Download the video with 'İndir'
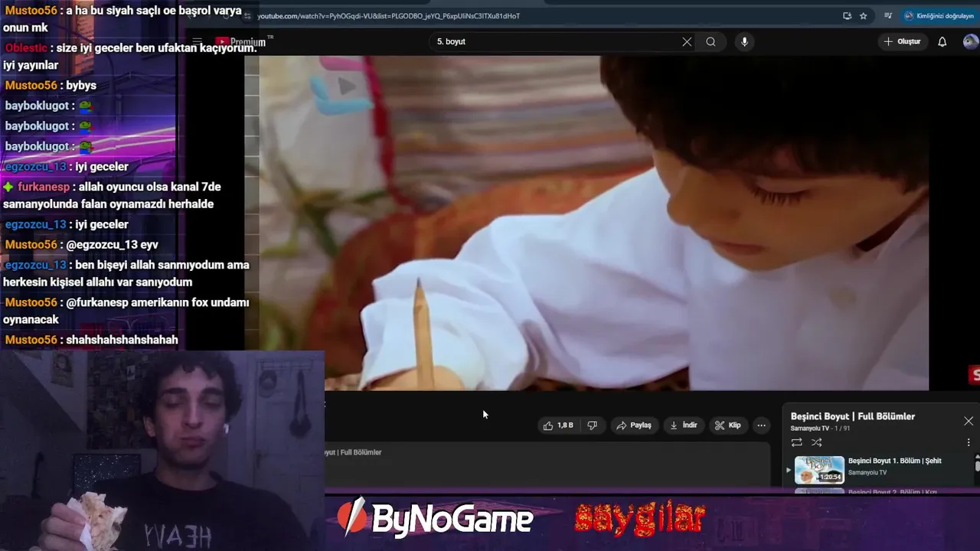The width and height of the screenshot is (980, 551). coord(684,425)
